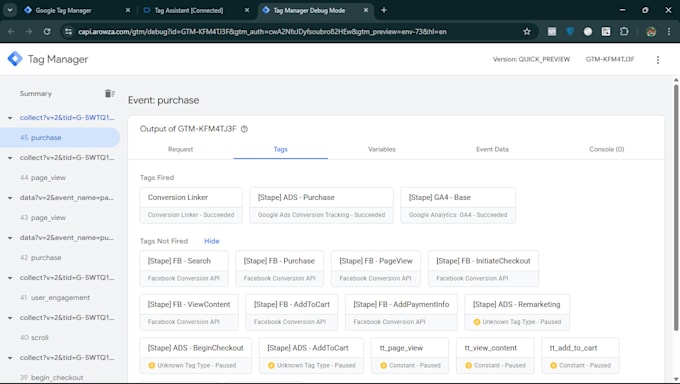Open the Chrome extensions puzzle icon

click(624, 32)
